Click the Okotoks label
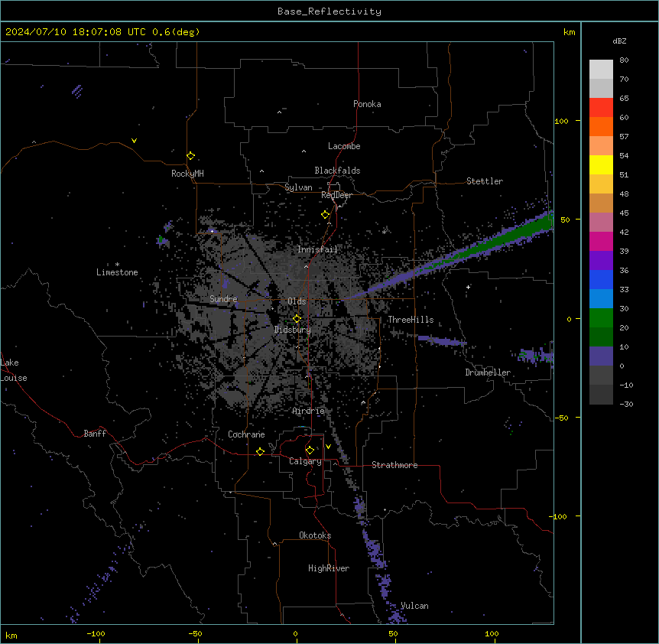Image resolution: width=659 pixels, height=644 pixels. tap(315, 535)
